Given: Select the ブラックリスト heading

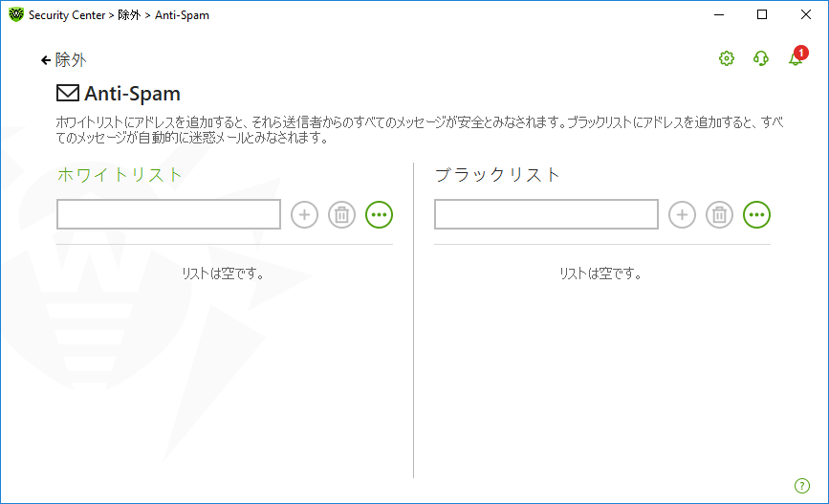Looking at the screenshot, I should click(x=497, y=175).
